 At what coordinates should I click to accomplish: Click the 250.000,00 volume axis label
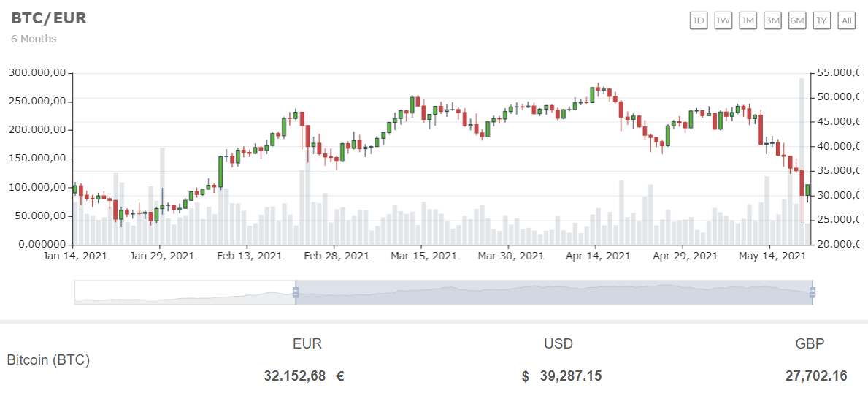pyautogui.click(x=39, y=102)
